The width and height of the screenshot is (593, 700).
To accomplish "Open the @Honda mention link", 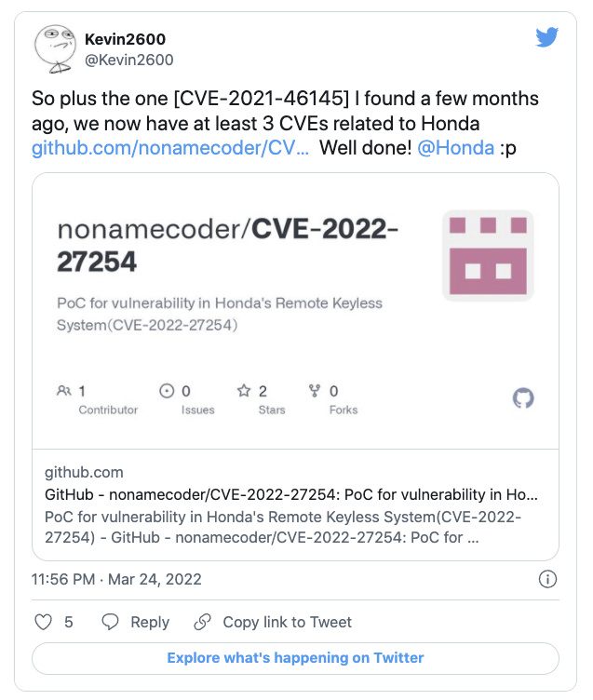I will click(x=456, y=149).
